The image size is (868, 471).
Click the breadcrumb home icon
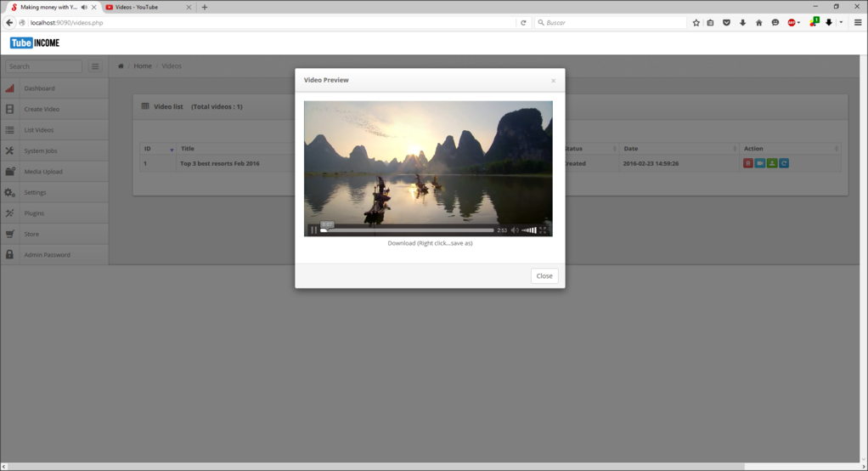(121, 66)
